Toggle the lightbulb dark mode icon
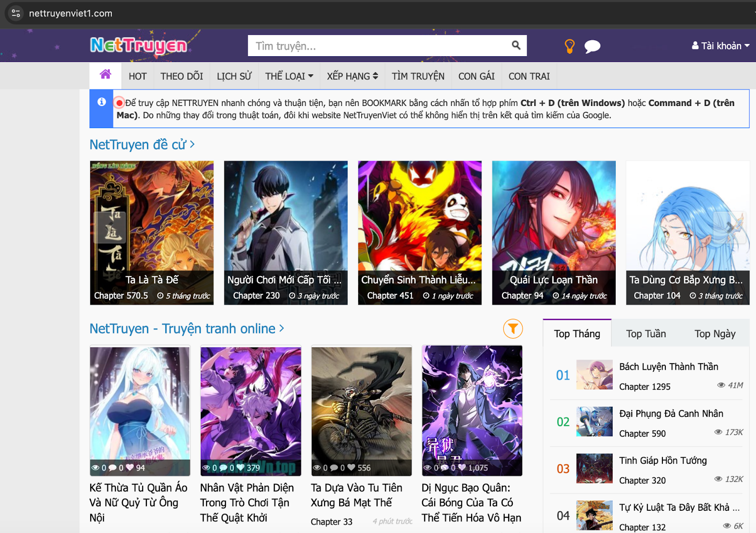The height and width of the screenshot is (533, 756). (x=570, y=46)
